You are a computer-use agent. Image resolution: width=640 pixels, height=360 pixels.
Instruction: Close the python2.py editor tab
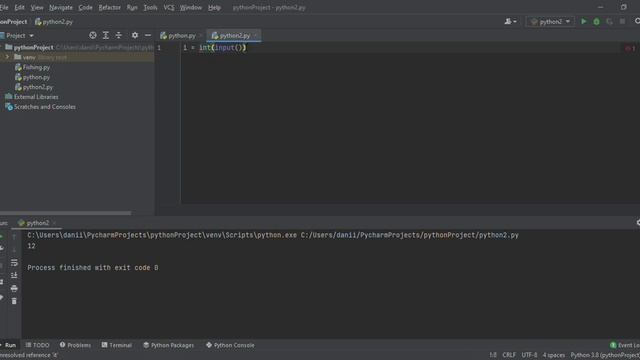click(256, 36)
